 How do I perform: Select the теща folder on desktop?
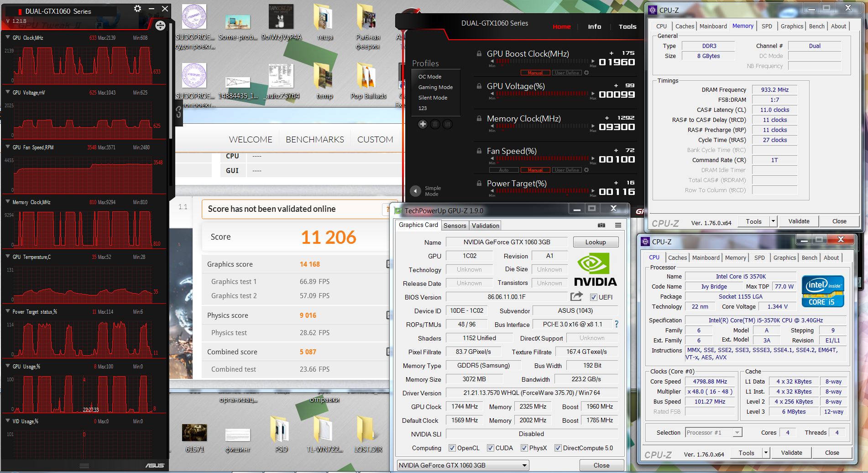[324, 22]
